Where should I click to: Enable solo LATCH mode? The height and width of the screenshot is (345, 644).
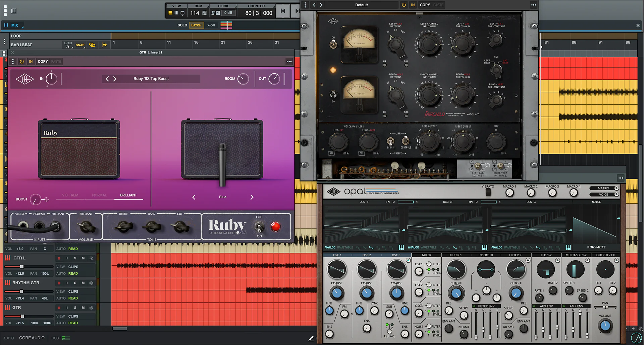click(x=196, y=25)
